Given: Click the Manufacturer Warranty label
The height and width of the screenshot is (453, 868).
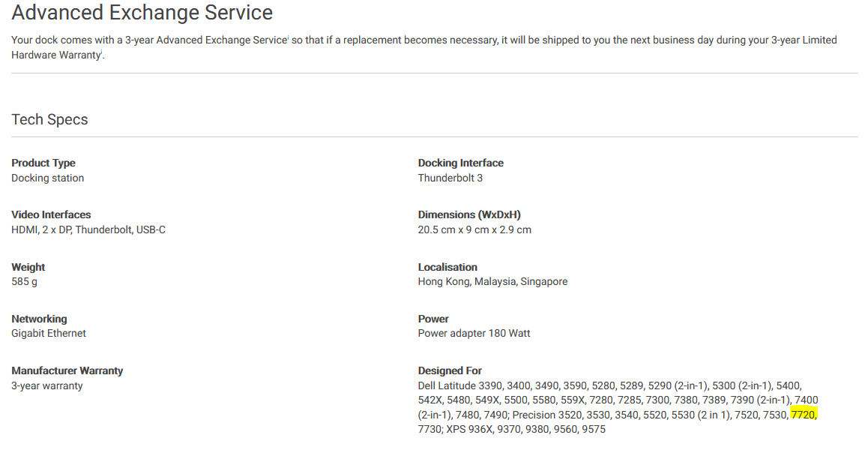Looking at the screenshot, I should coord(67,370).
